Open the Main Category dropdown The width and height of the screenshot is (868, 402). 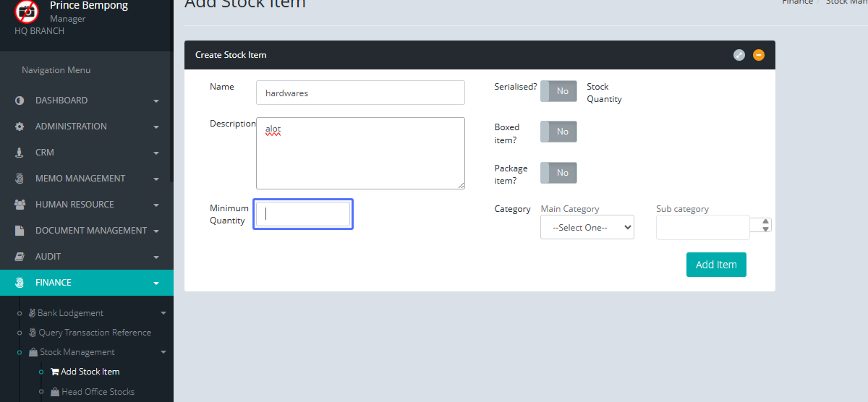tap(587, 227)
